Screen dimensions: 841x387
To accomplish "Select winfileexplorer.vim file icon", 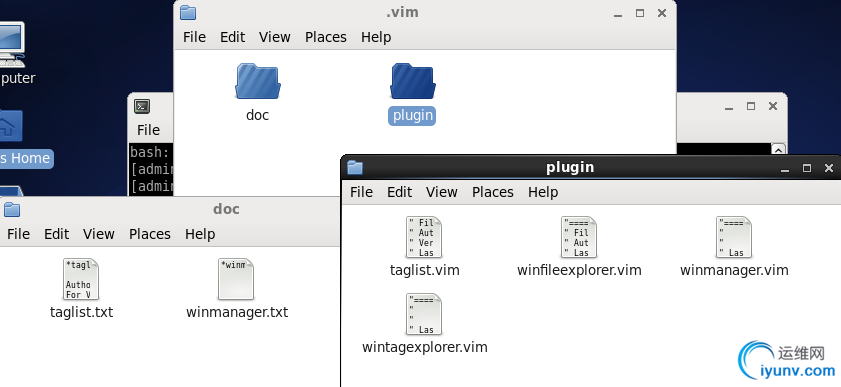I will coord(579,237).
